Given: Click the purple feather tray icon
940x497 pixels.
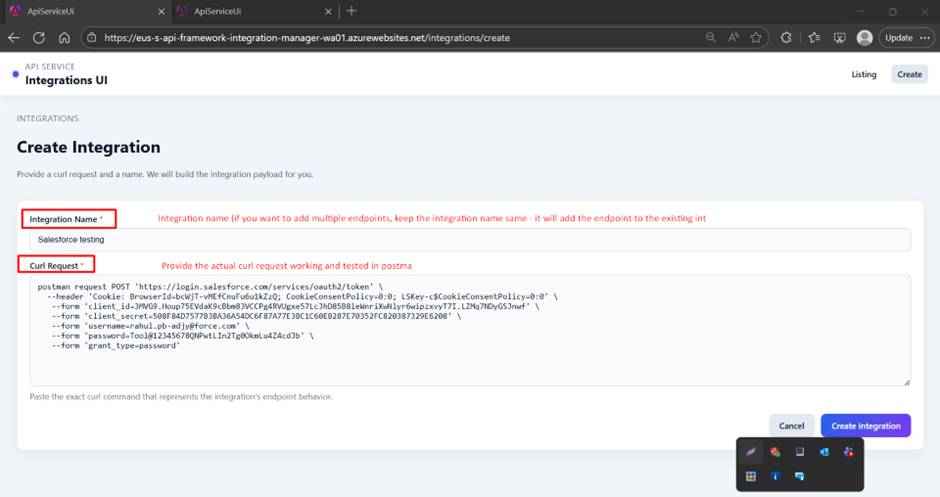Looking at the screenshot, I should point(751,452).
